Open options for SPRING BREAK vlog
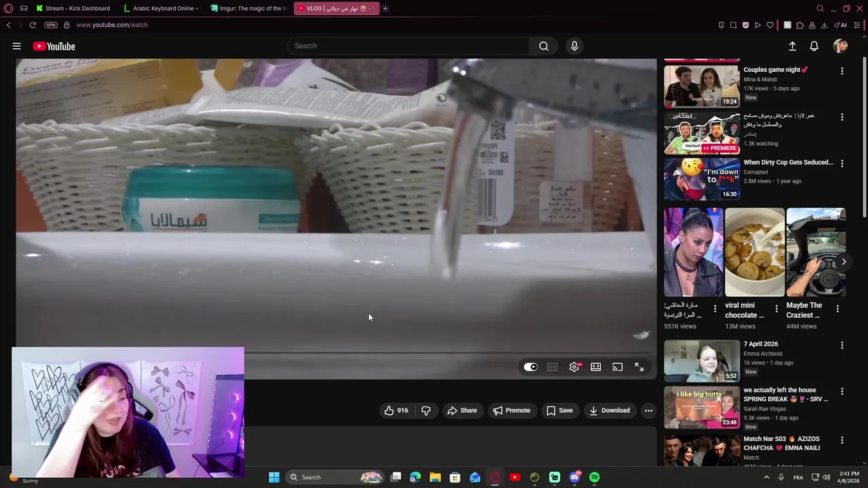 [x=842, y=391]
